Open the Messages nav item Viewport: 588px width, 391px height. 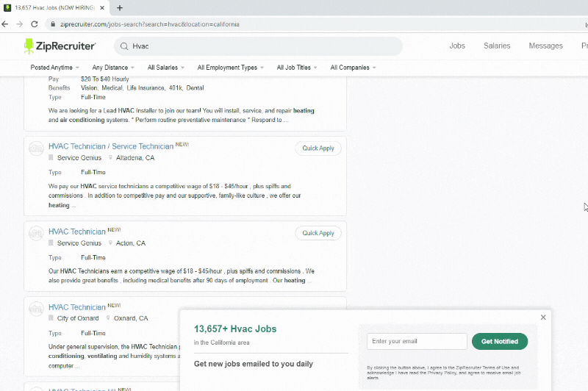click(x=545, y=46)
